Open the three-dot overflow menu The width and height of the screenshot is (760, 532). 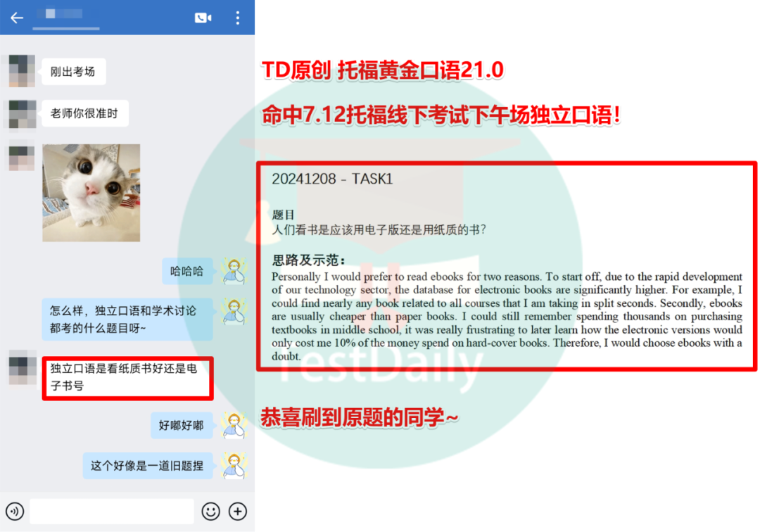pyautogui.click(x=238, y=18)
